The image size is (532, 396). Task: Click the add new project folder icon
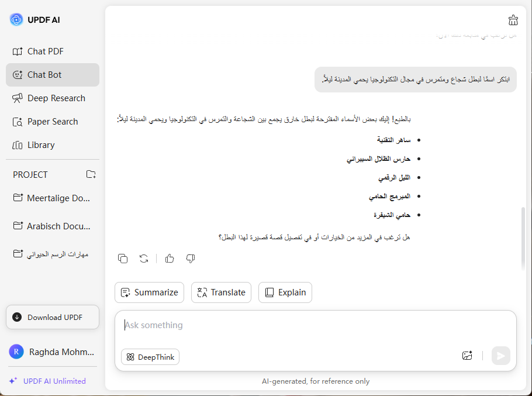pyautogui.click(x=91, y=174)
